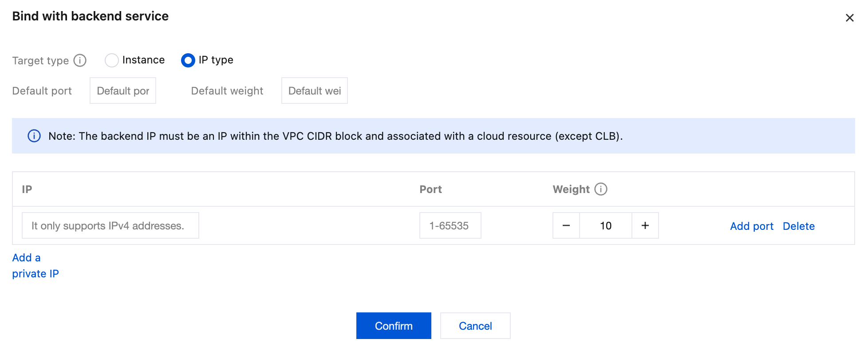Viewport: 868px width, 347px height.
Task: Click the Weight column info icon
Action: click(601, 189)
